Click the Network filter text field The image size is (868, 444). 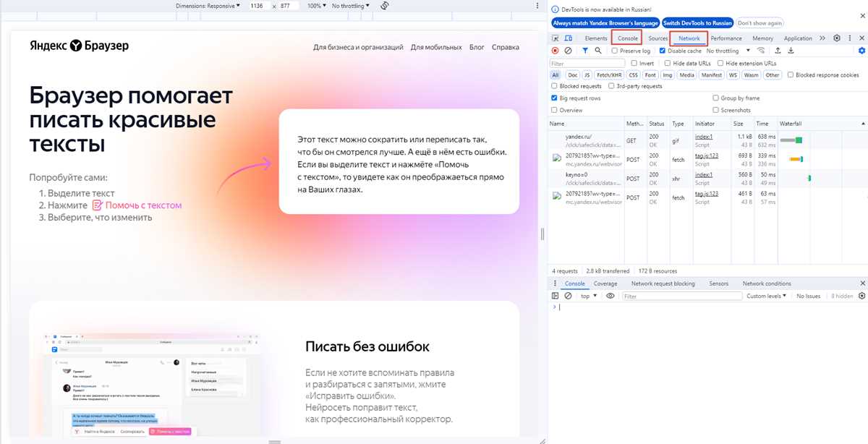pos(587,64)
